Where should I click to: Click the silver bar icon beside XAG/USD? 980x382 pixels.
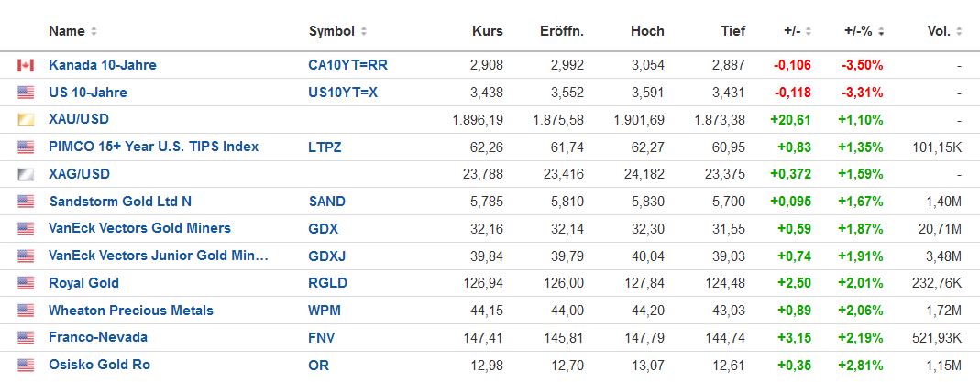pos(26,174)
